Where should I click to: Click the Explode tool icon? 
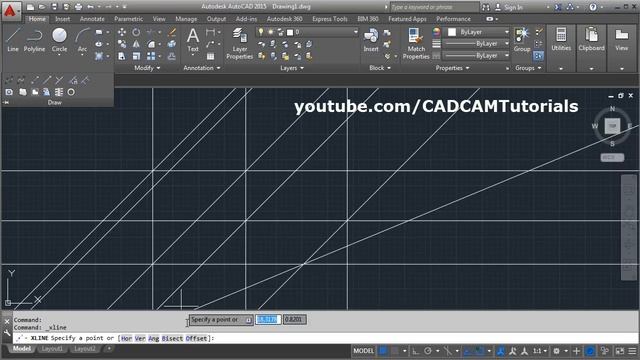click(x=172, y=44)
